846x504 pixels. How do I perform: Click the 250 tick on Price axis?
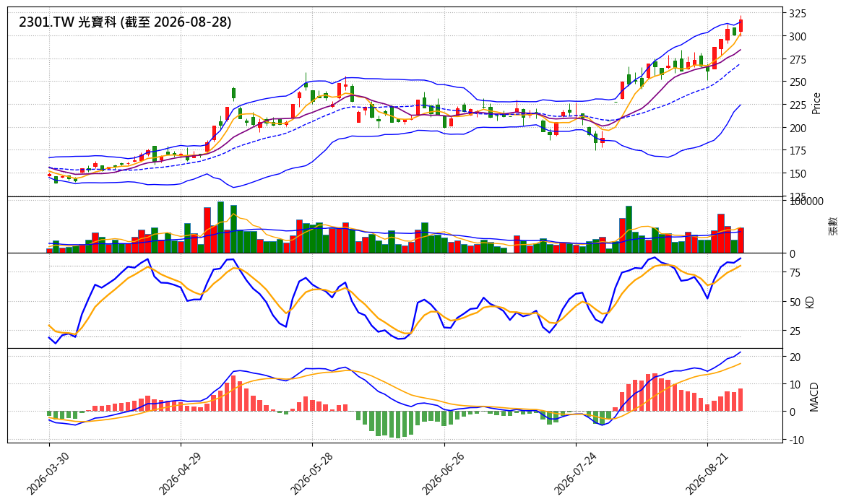click(x=797, y=82)
